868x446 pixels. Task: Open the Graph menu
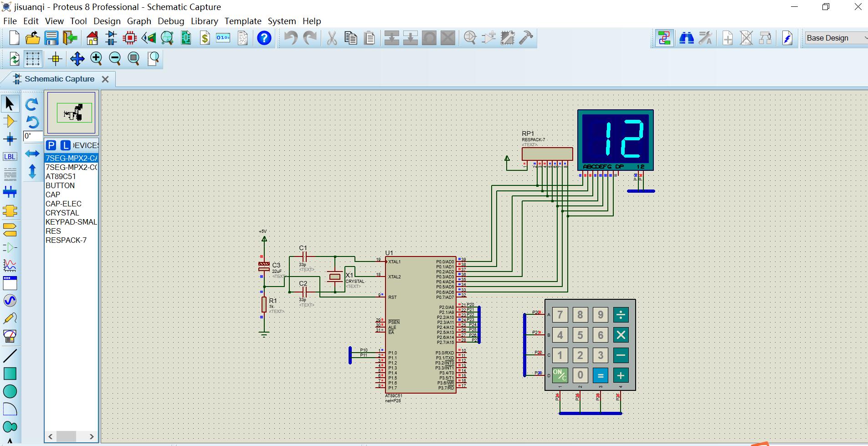tap(139, 21)
